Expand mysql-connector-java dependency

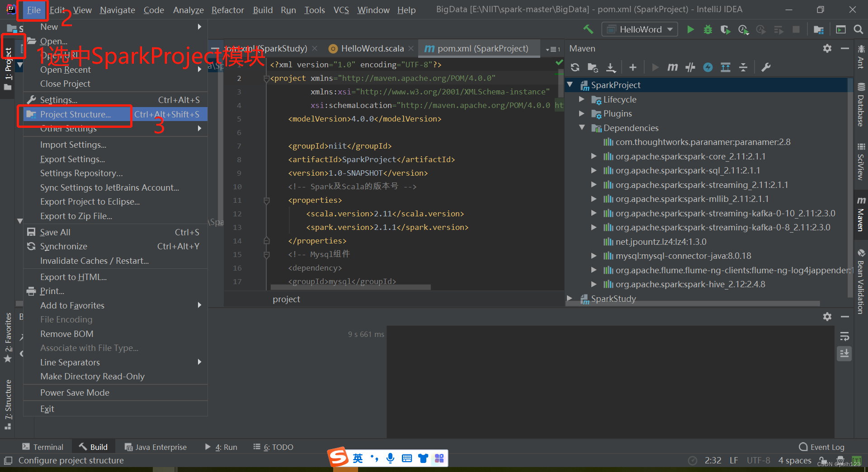594,256
